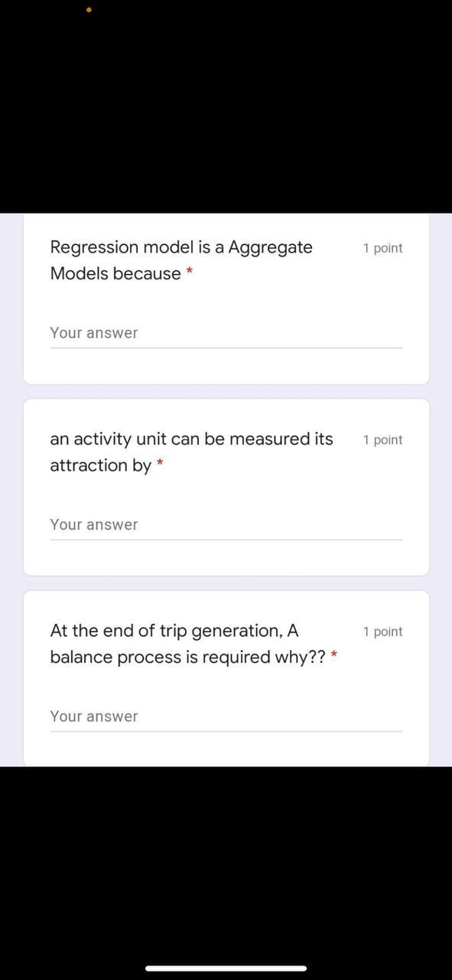452x980 pixels.
Task: Click the answer field for the Regression model question
Action: coord(226,335)
